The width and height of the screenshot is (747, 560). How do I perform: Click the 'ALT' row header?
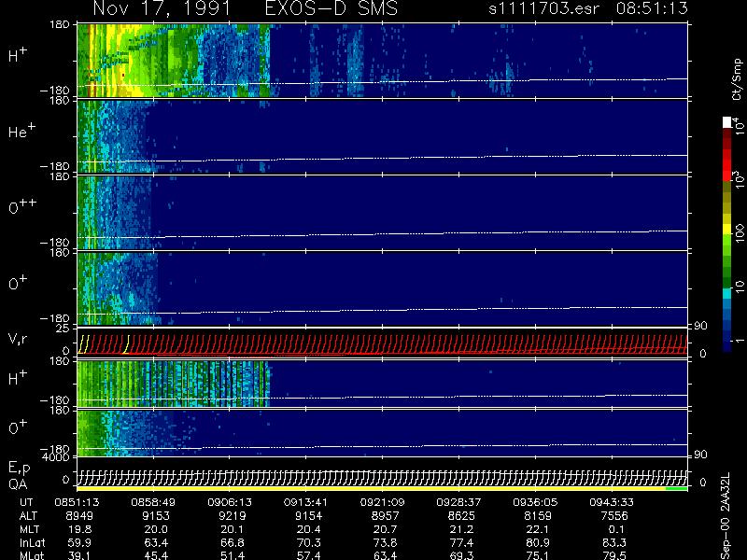click(28, 516)
